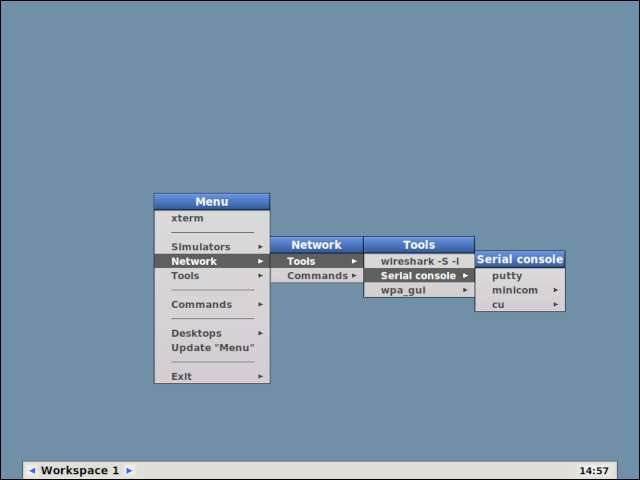Viewport: 640px width, 480px height.
Task: Select the highlighted Serial console entry
Action: (x=419, y=276)
